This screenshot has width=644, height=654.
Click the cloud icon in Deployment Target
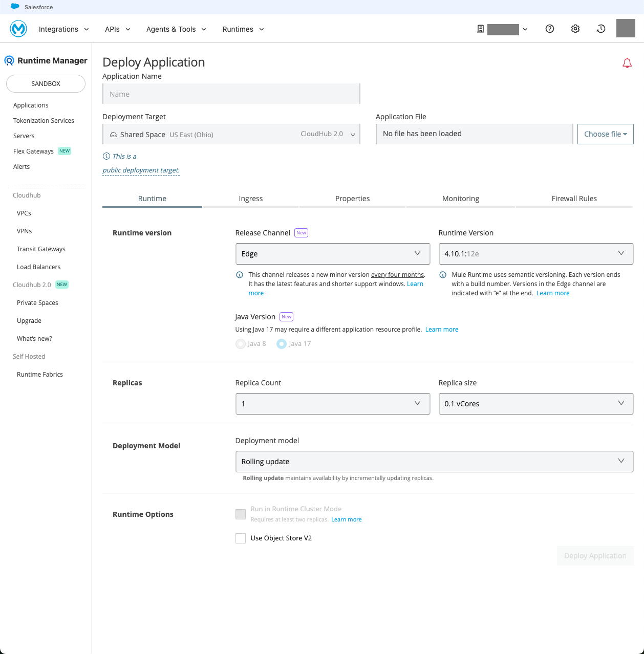114,135
